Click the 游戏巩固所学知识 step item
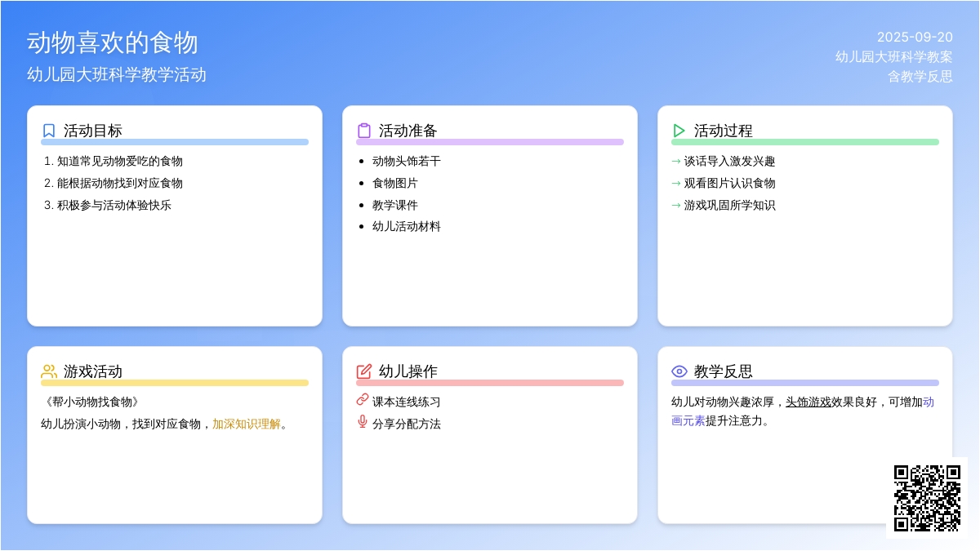This screenshot has width=980, height=551. pos(729,205)
